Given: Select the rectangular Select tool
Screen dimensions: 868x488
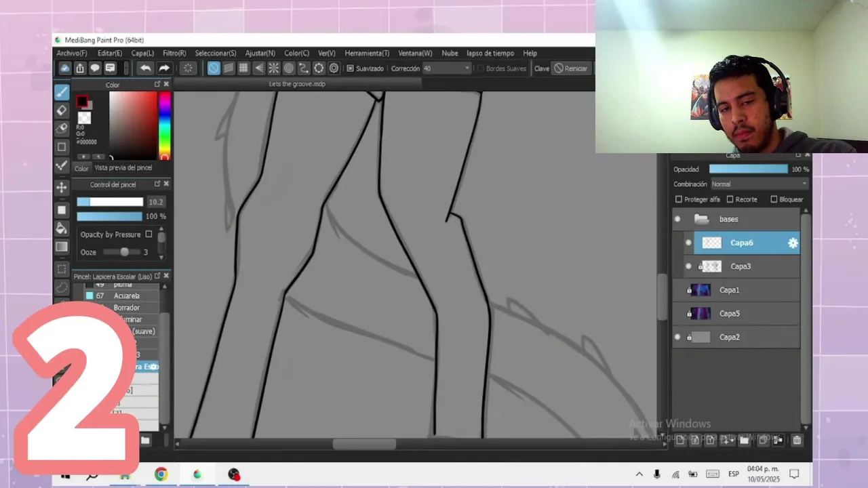Looking at the screenshot, I should click(x=62, y=269).
